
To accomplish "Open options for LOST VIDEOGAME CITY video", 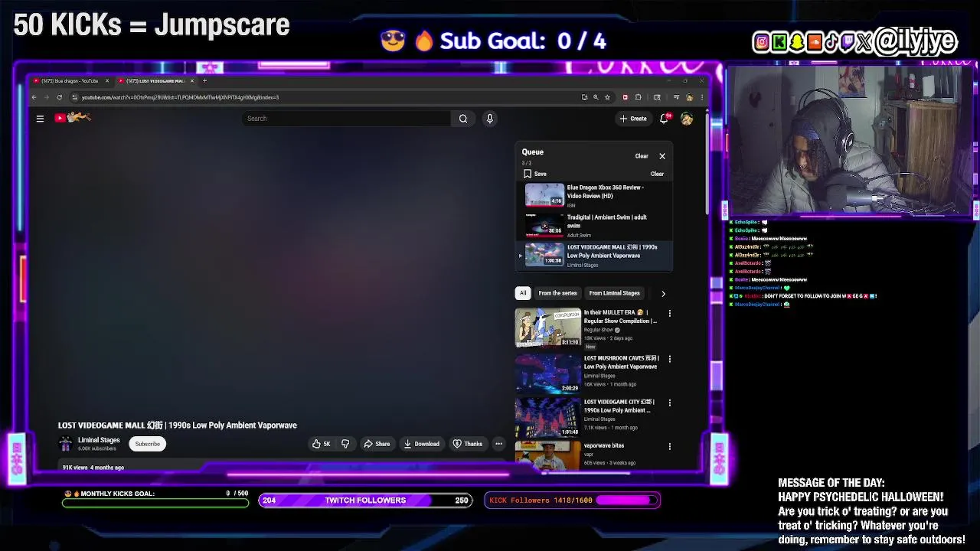I will pyautogui.click(x=669, y=403).
